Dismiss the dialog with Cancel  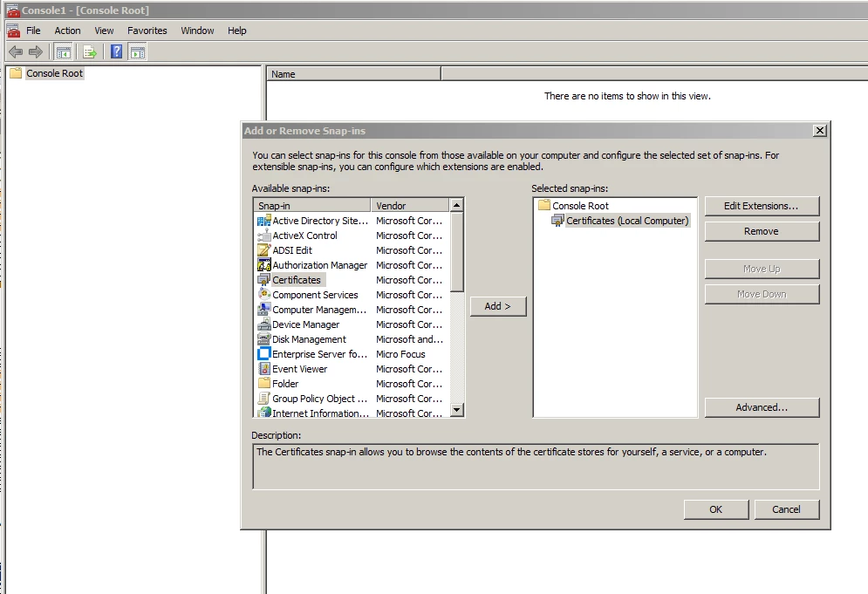[x=786, y=509]
